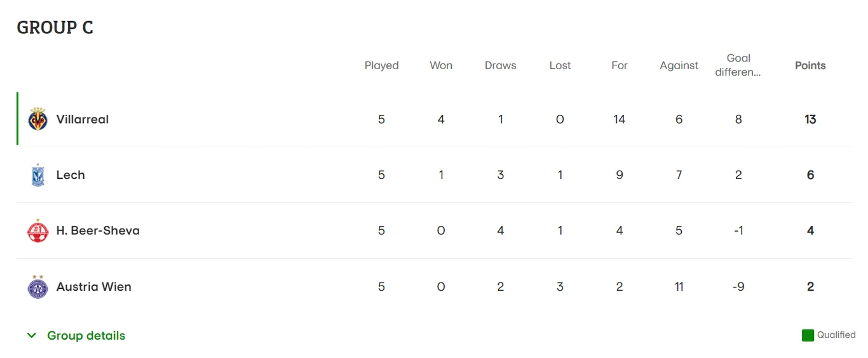
Task: Click the truncated Goal difference header
Action: [738, 65]
